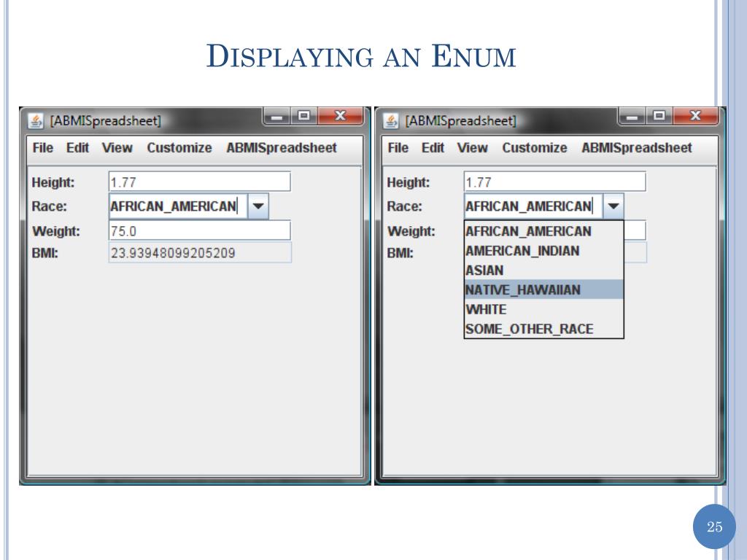Screen dimensions: 747x560
Task: Choose ASIAN in the Race list
Action: click(543, 270)
